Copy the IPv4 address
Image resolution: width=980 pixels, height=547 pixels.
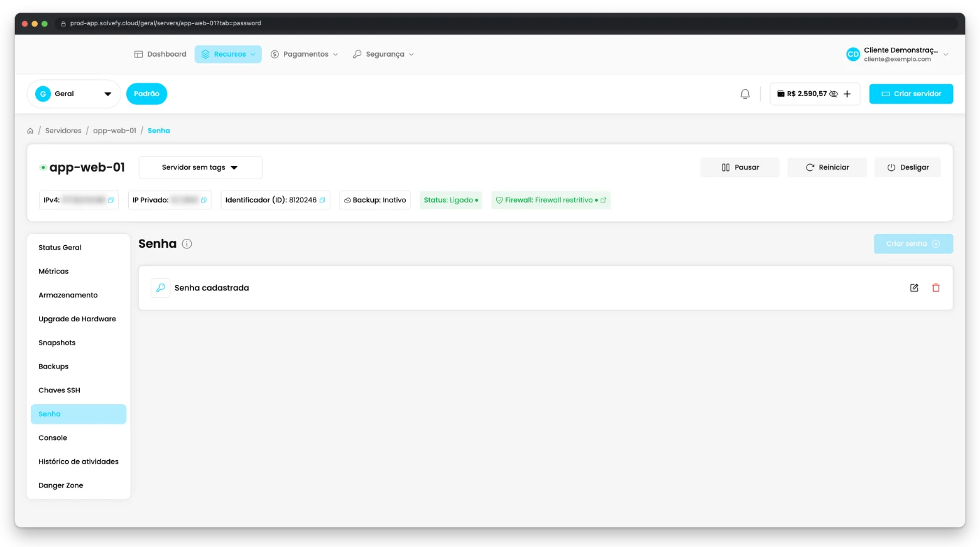(x=111, y=200)
